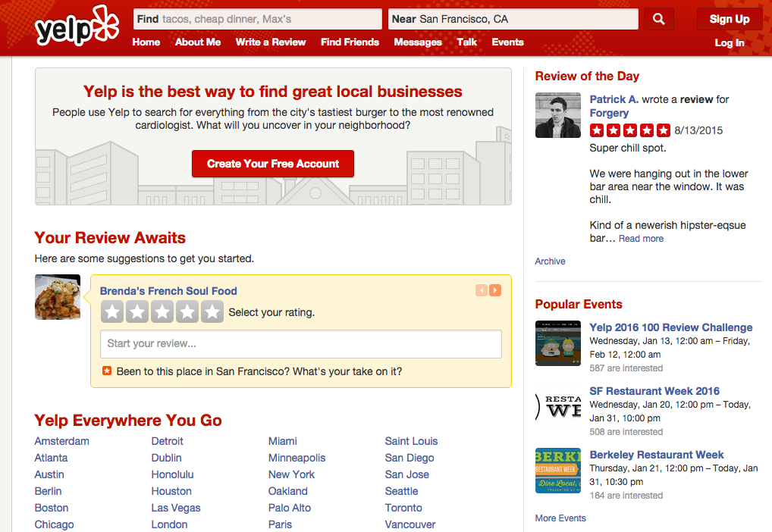This screenshot has height=532, width=772.
Task: Expand review with Read more link
Action: [641, 239]
